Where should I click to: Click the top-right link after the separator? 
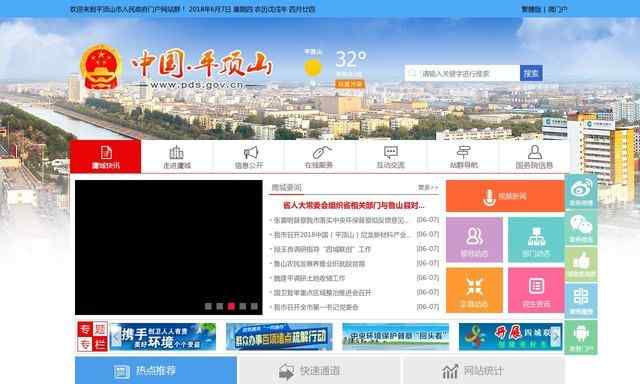(x=558, y=9)
